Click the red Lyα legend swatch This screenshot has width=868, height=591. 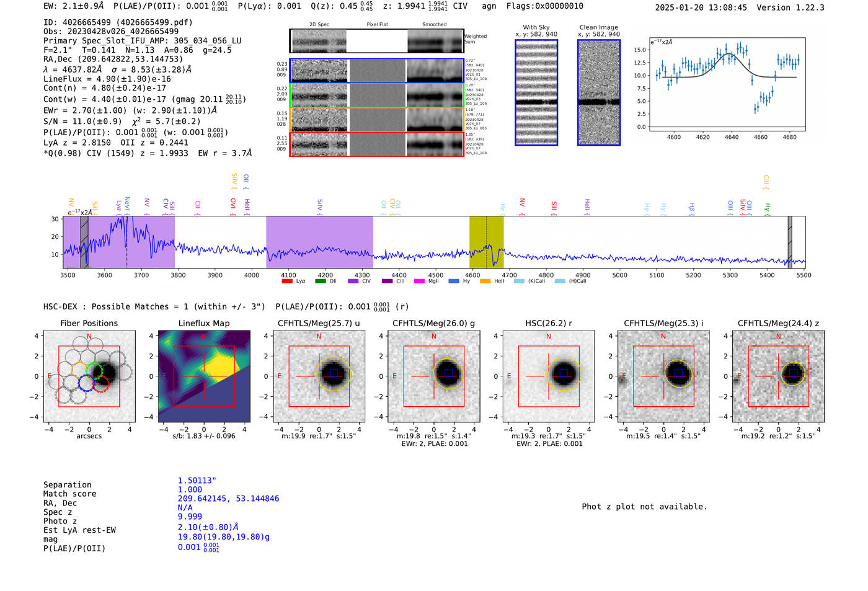tap(286, 281)
